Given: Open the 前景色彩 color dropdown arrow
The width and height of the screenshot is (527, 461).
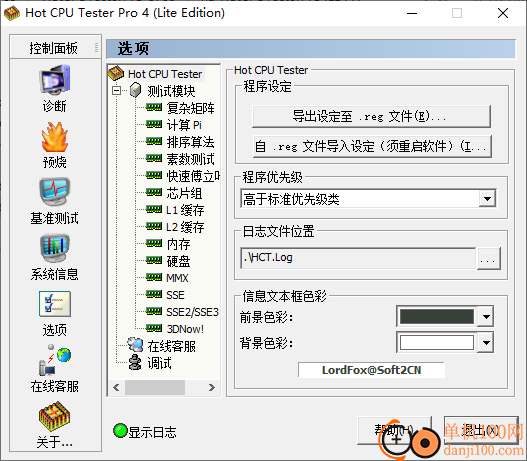Looking at the screenshot, I should 486,317.
